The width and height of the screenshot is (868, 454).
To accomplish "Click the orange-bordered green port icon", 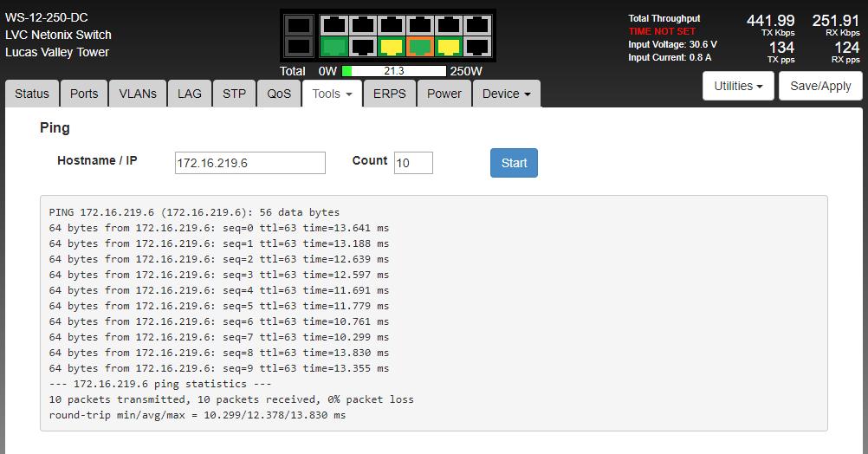I will (419, 47).
